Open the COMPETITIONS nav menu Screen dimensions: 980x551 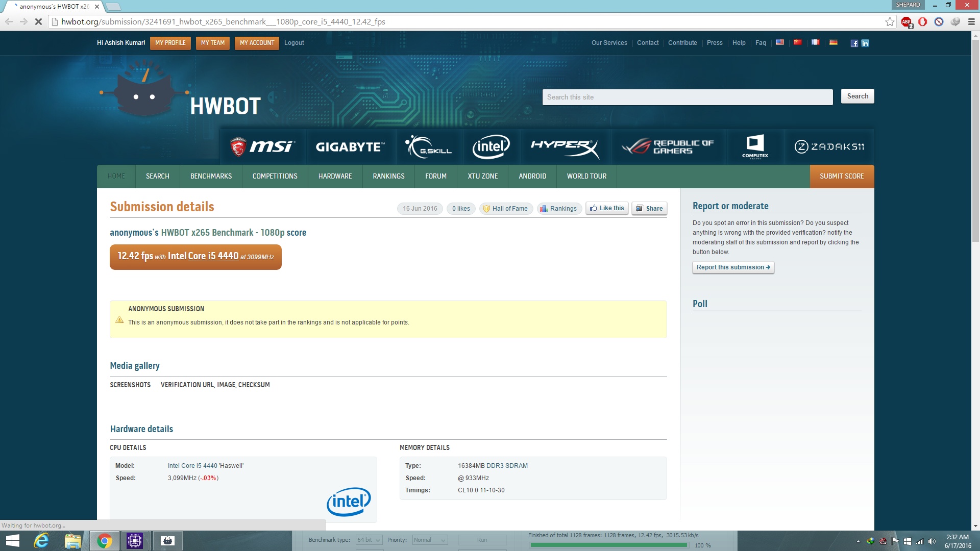click(275, 176)
